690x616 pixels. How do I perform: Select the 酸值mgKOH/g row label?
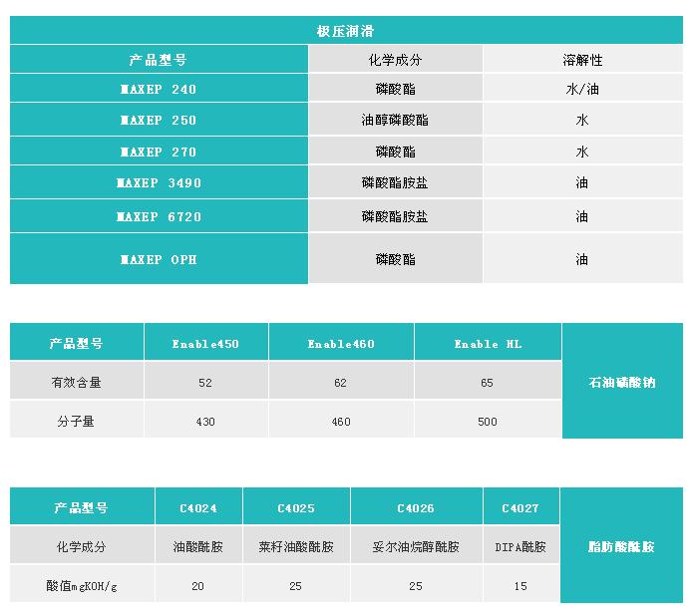point(82,585)
